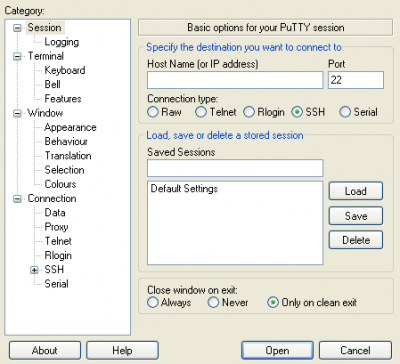Expand the SSH tree node
The height and width of the screenshot is (364, 400).
point(34,270)
